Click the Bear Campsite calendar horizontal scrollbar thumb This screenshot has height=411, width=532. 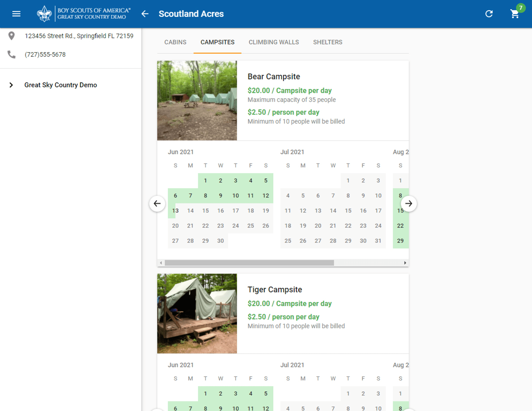(249, 263)
